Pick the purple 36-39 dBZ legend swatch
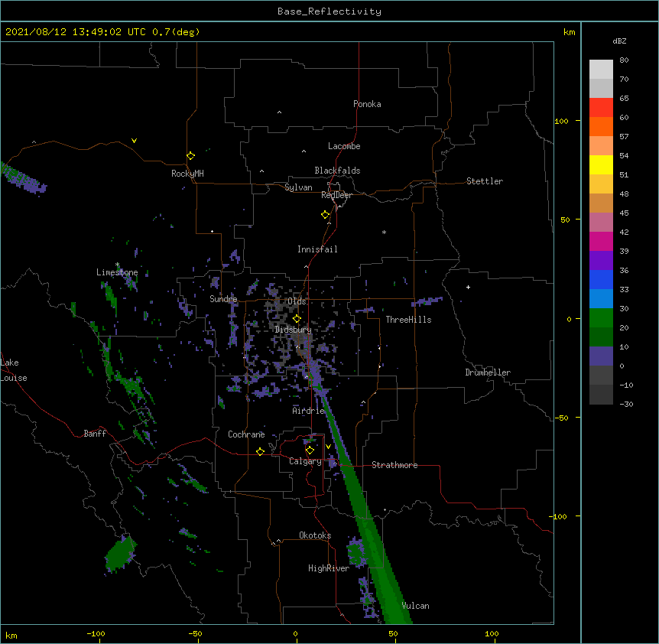659x644 pixels. click(601, 260)
